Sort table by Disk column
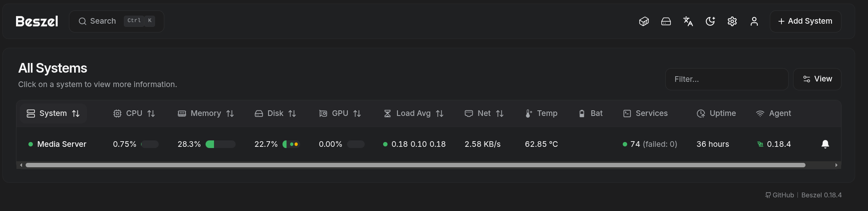 (x=275, y=114)
